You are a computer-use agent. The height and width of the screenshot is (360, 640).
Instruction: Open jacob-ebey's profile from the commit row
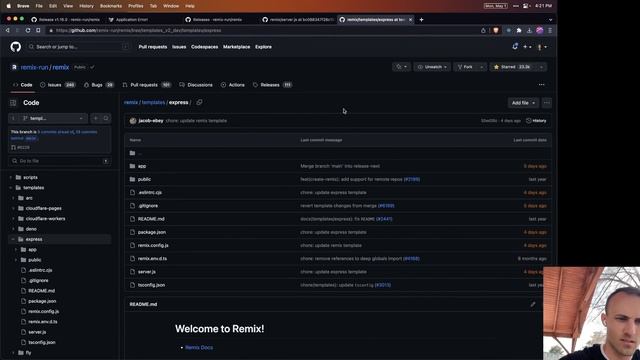[x=151, y=121]
